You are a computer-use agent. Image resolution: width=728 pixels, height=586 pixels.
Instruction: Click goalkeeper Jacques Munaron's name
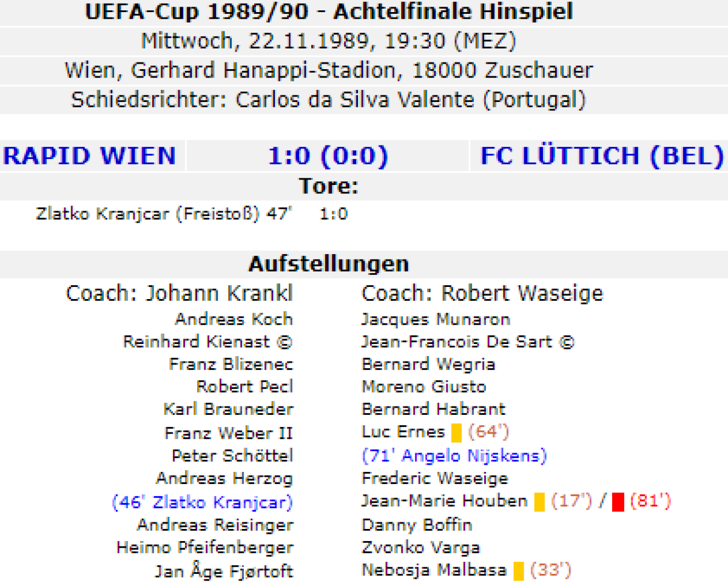(x=436, y=319)
